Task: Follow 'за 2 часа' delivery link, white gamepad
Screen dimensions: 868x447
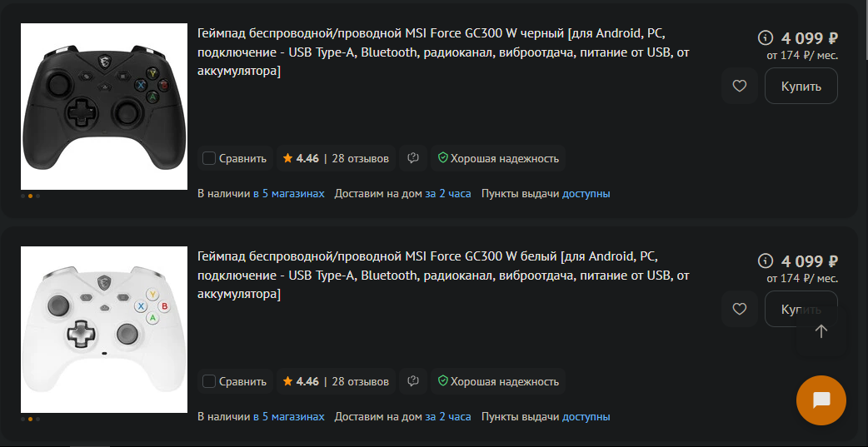Action: 448,416
